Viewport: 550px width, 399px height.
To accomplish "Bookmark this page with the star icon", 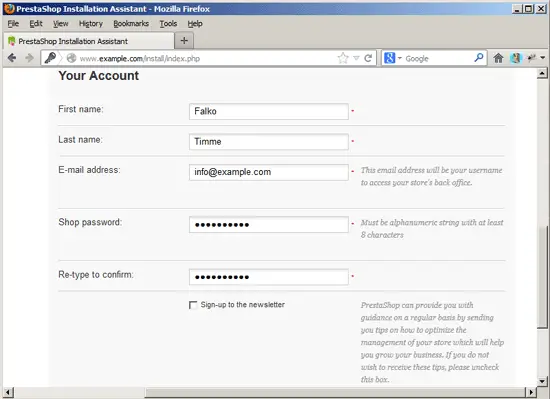I will pyautogui.click(x=343, y=58).
